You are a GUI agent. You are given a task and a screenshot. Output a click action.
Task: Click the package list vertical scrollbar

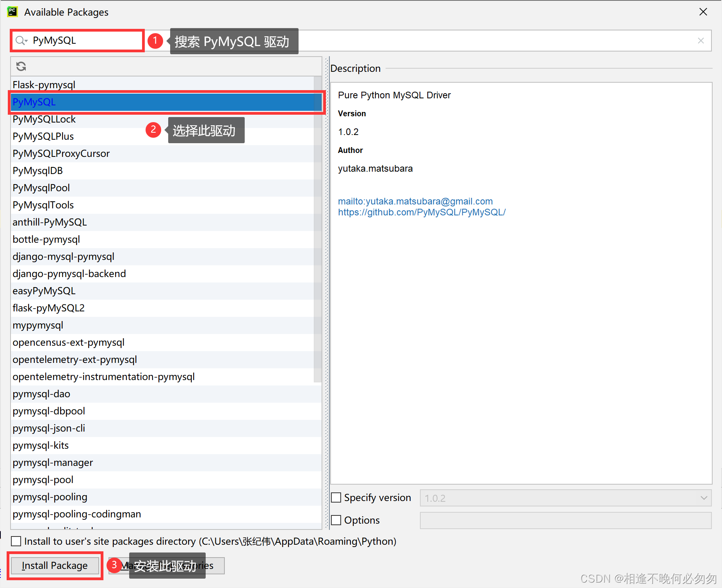(x=318, y=229)
